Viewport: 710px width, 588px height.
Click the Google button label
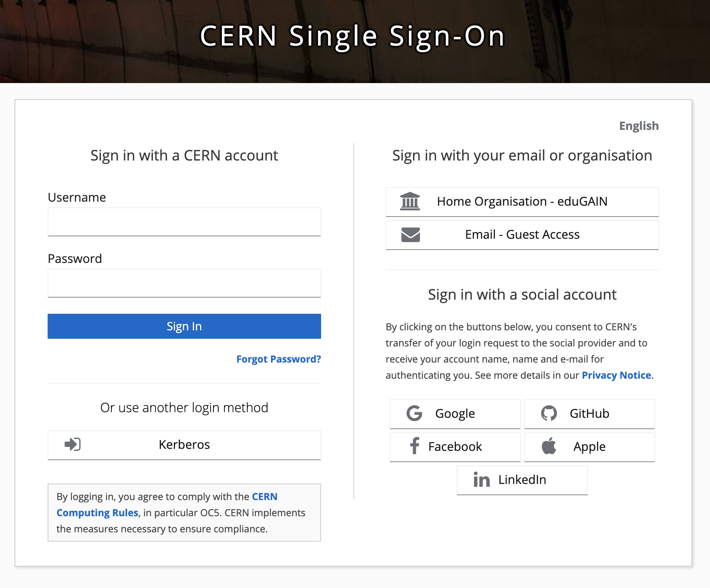tap(455, 414)
